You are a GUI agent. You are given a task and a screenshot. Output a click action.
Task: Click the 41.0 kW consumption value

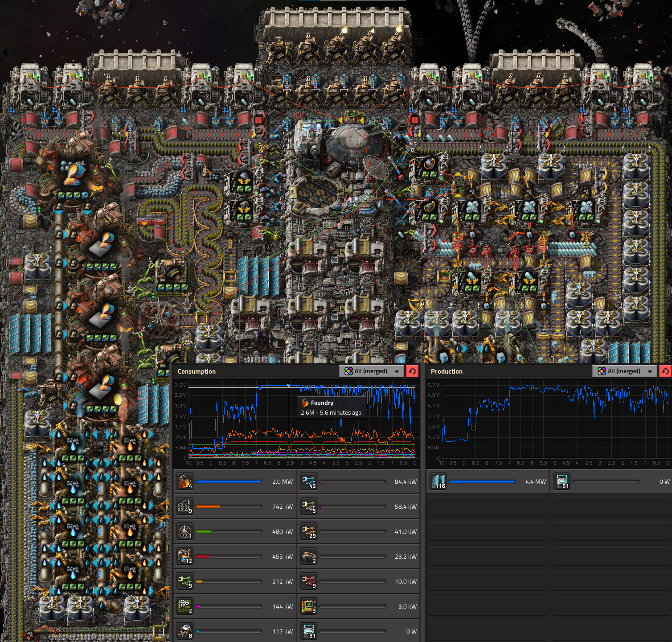pyautogui.click(x=406, y=531)
